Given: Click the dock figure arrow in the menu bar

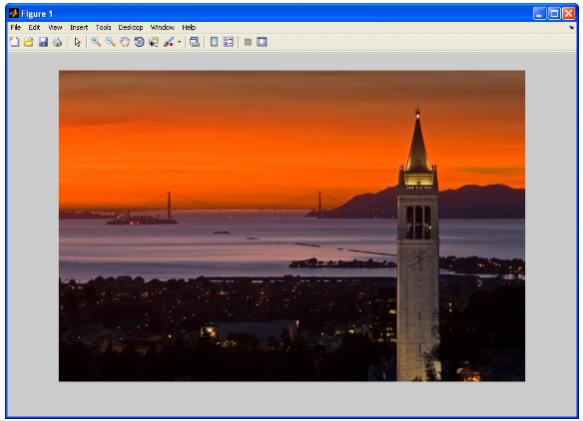Looking at the screenshot, I should tap(571, 28).
